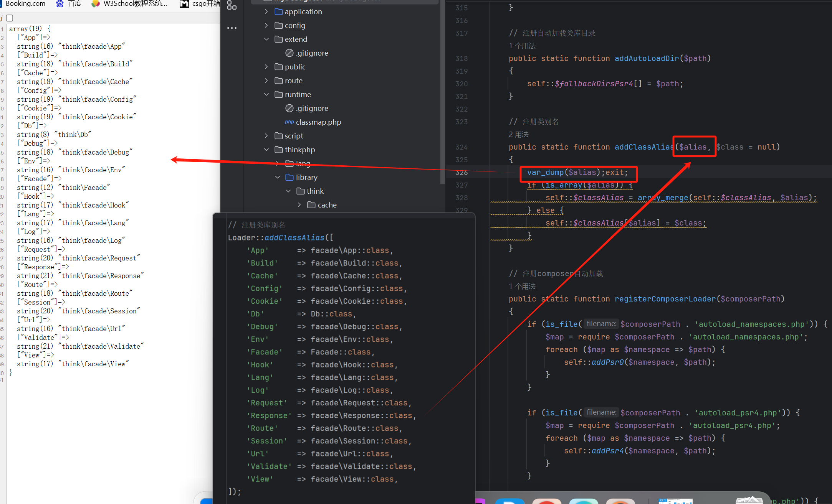This screenshot has height=504, width=832.
Task: Open the Structure tool window icon
Action: (232, 5)
